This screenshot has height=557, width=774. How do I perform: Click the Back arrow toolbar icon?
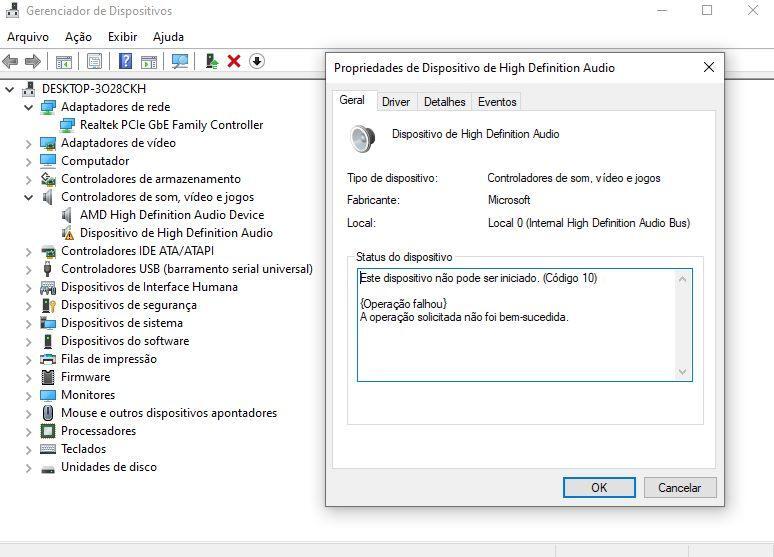click(x=10, y=61)
